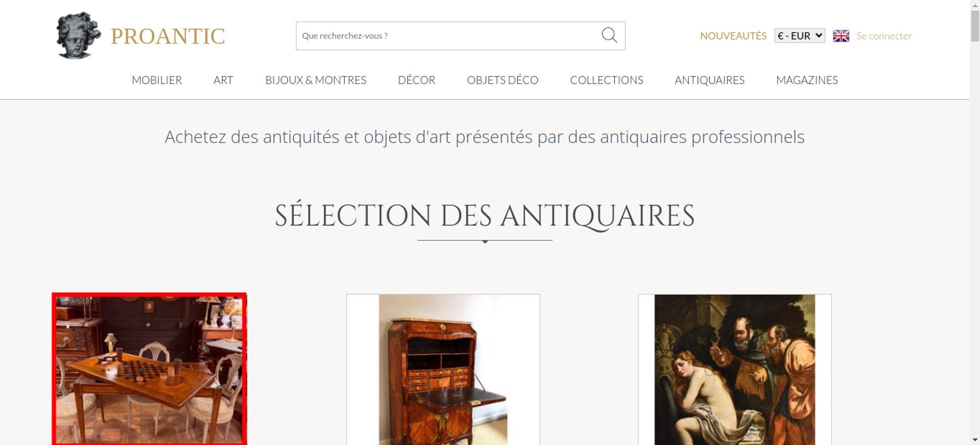Open the wooden secretary desk thumbnail

pyautogui.click(x=443, y=370)
